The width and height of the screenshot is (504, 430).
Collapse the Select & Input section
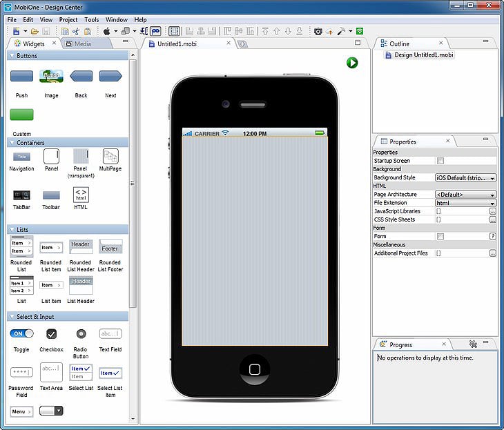12,317
